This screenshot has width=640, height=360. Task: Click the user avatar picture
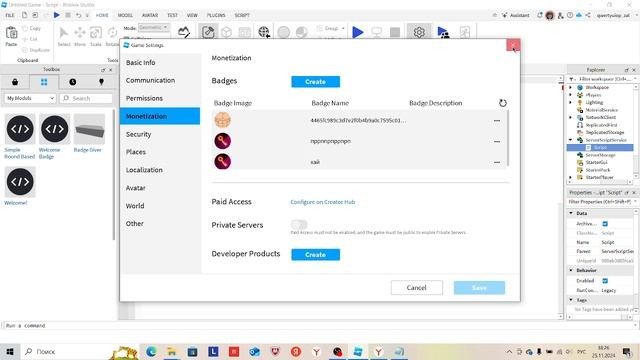click(550, 16)
